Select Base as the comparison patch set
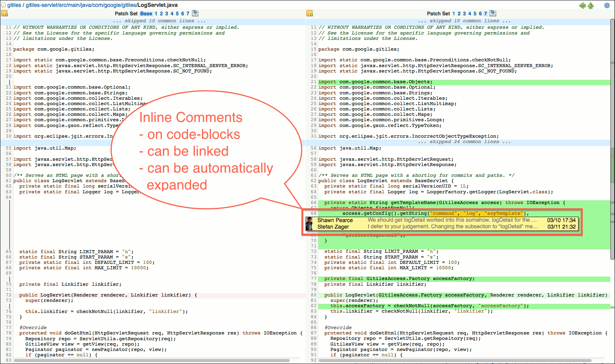This screenshot has height=364, width=615. [146, 13]
